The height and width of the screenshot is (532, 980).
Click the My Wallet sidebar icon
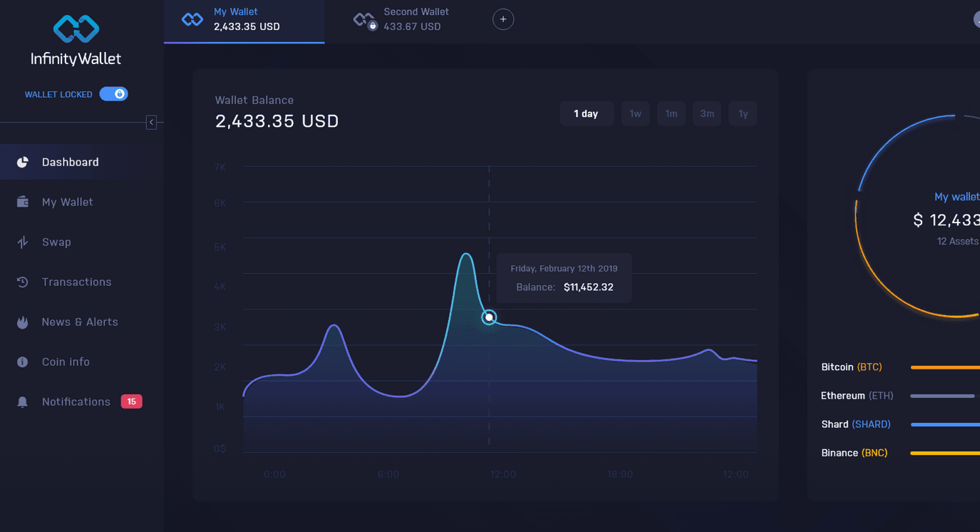[x=23, y=202]
